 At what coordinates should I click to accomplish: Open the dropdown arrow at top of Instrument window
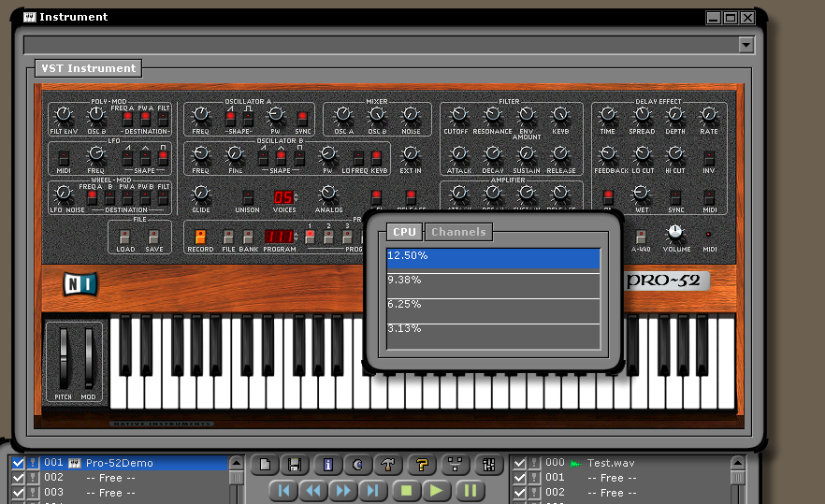click(x=745, y=45)
